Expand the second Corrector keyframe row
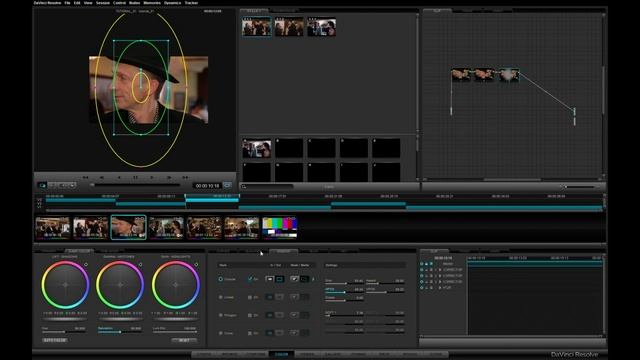 (440, 276)
